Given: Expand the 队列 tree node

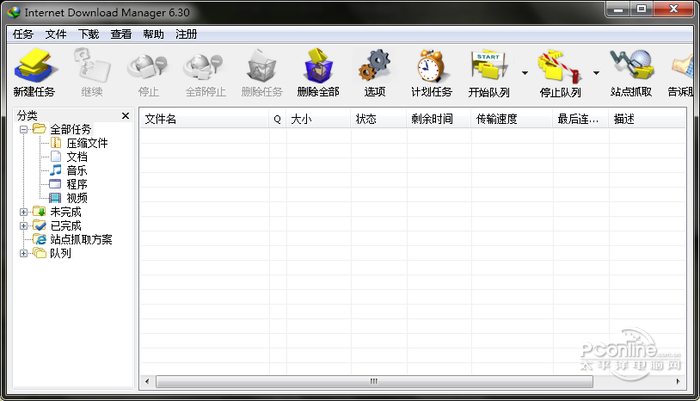Looking at the screenshot, I should (x=24, y=254).
